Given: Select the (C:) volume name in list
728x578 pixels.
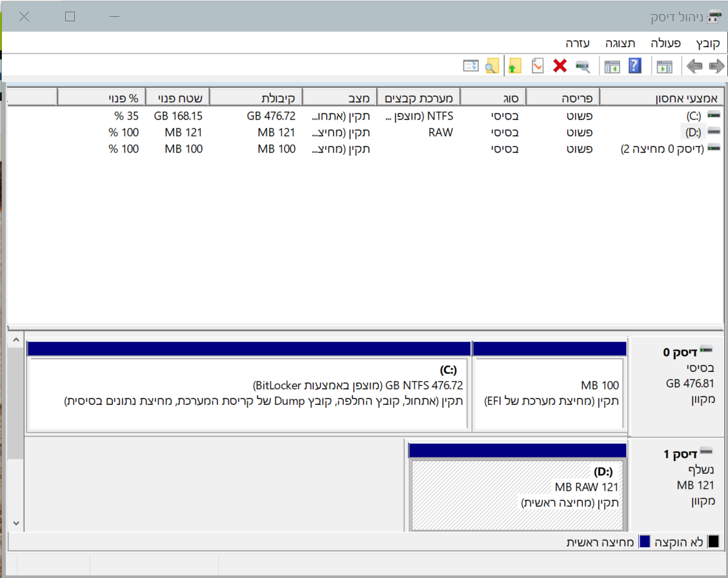Looking at the screenshot, I should tap(694, 116).
